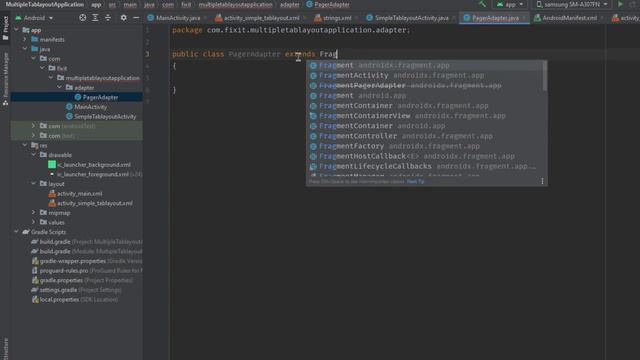The width and height of the screenshot is (640, 360).
Task: Open local.properties file
Action: tap(75, 300)
